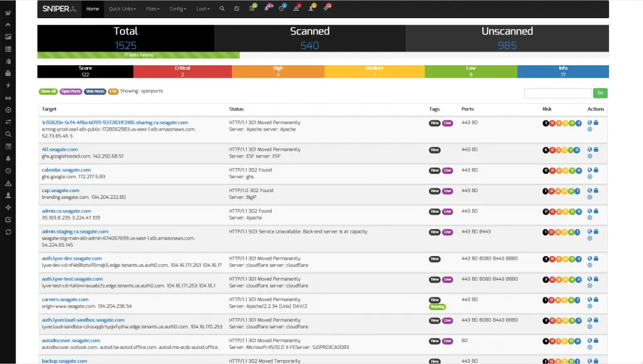Open the 40.seagate.com target link
The height and width of the screenshot is (364, 643).
(60, 149)
